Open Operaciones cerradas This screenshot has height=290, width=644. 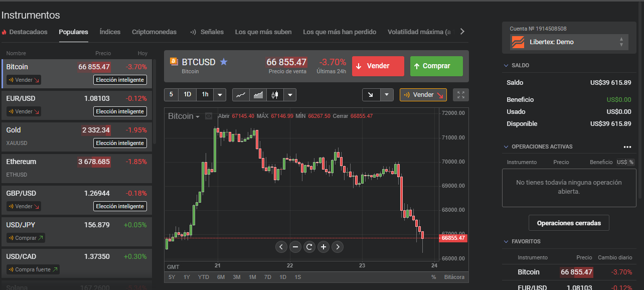(x=569, y=223)
